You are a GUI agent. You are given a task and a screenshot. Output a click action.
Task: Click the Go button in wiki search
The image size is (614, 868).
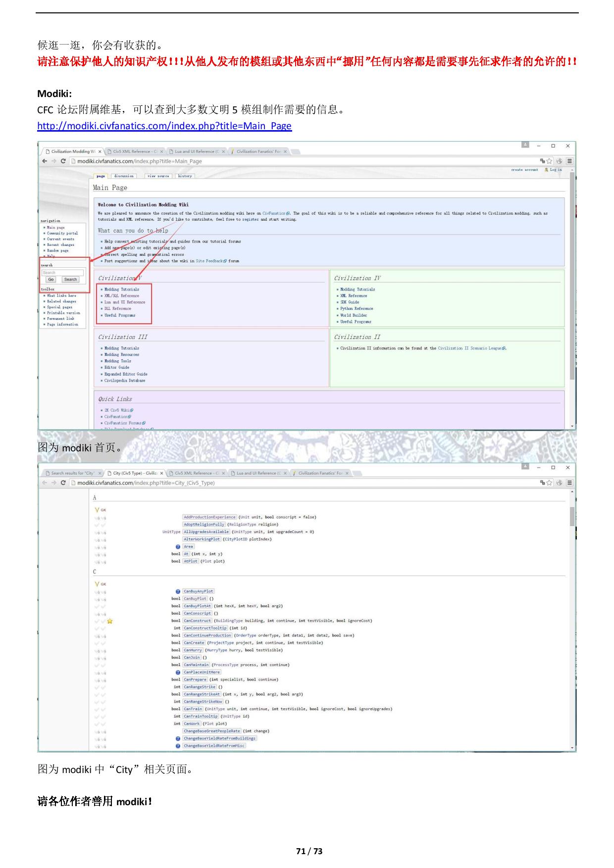[x=51, y=280]
